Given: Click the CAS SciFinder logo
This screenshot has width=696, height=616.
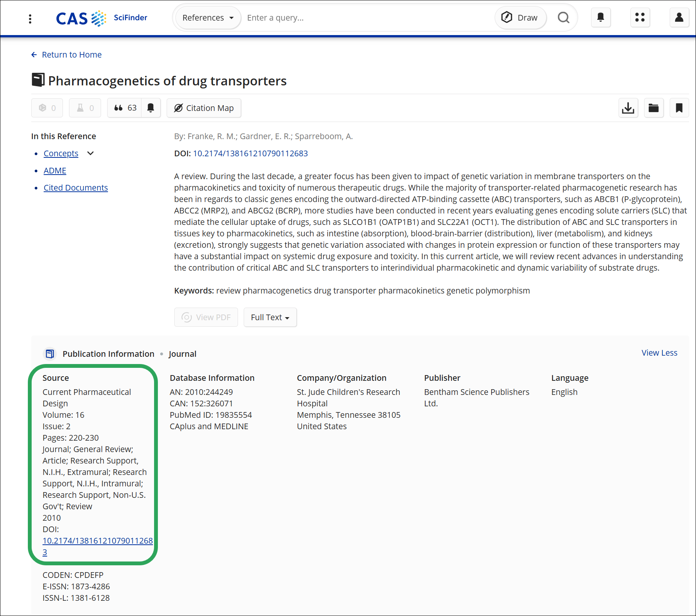Looking at the screenshot, I should [101, 18].
